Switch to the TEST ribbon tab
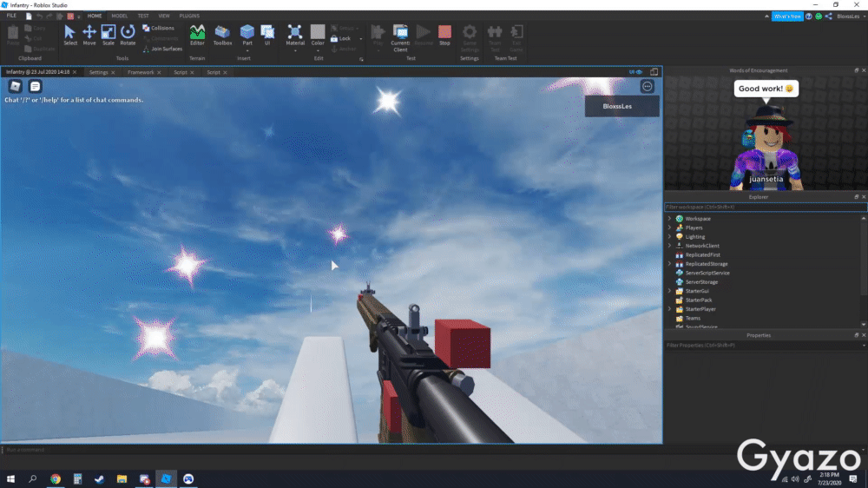 click(143, 16)
